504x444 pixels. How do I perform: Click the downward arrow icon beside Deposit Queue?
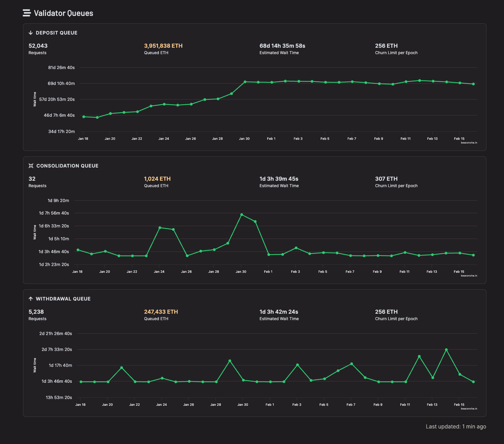(x=31, y=33)
